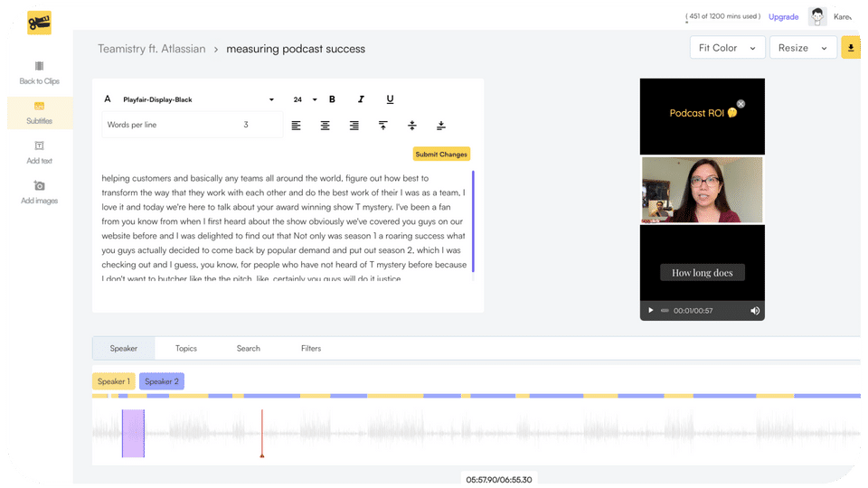Switch to the Filters tab

(311, 349)
